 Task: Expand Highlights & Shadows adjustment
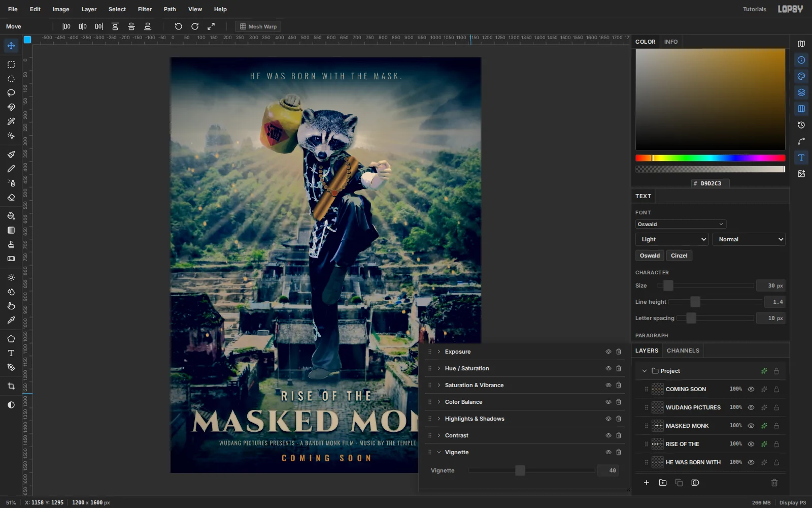tap(438, 419)
